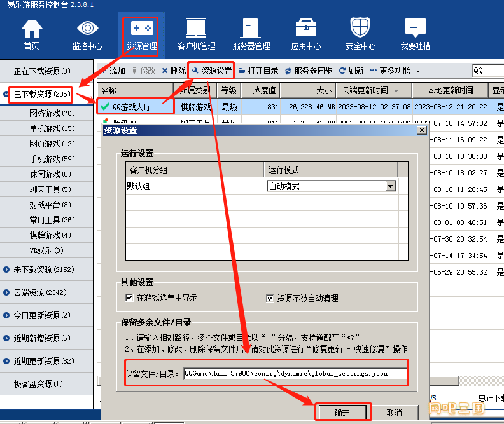Select 网页游戏 (12) subcategory

tap(52, 144)
